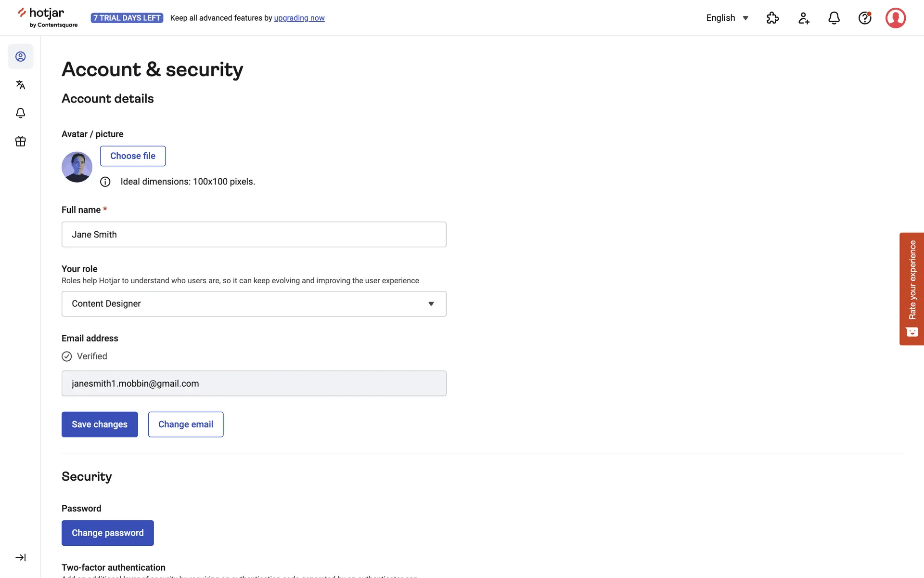
Task: Click the Save changes button
Action: click(100, 424)
